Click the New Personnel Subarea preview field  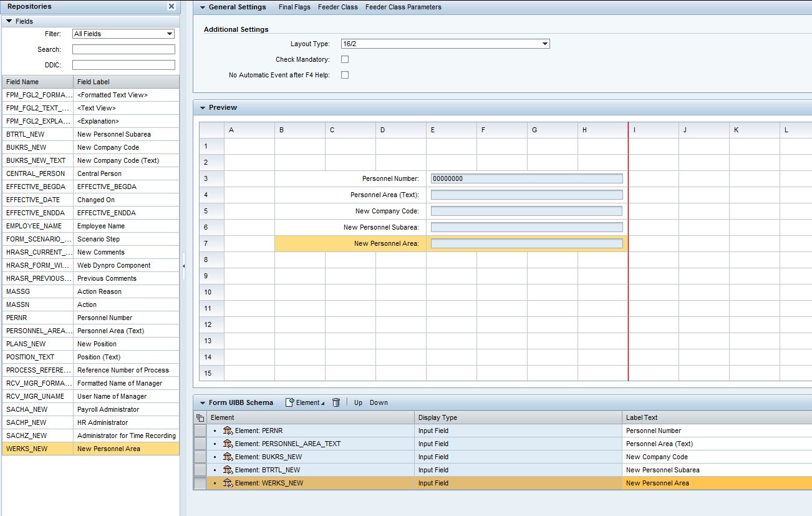tap(526, 227)
